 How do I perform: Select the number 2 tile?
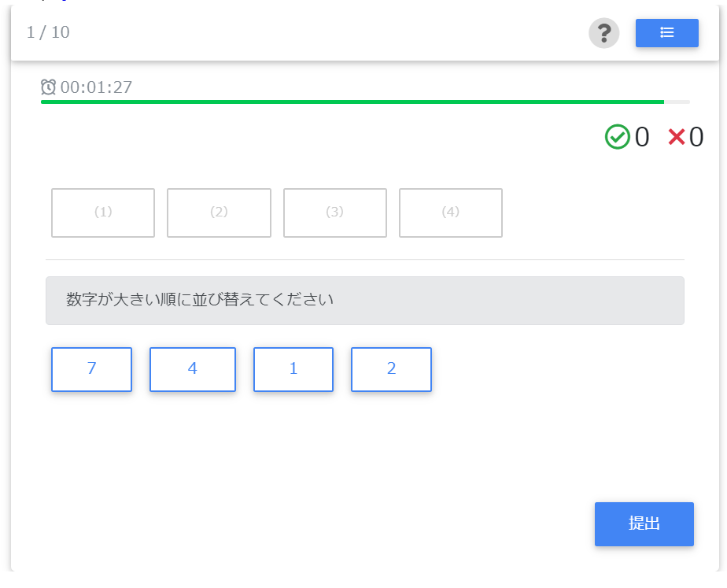[391, 369]
